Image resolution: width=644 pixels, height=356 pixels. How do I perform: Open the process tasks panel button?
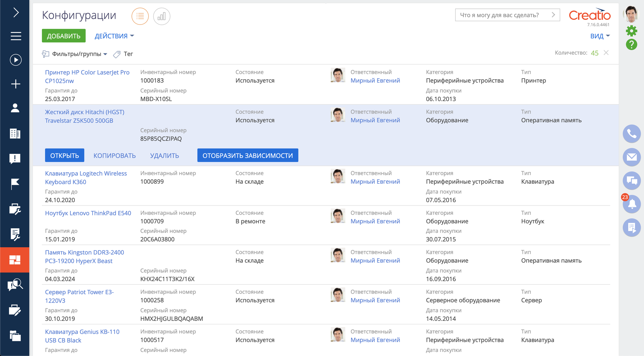click(632, 228)
